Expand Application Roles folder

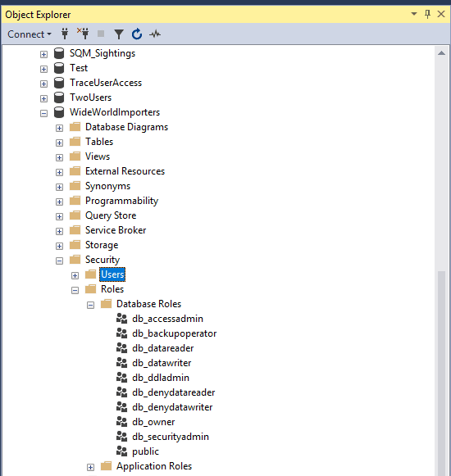tap(90, 467)
